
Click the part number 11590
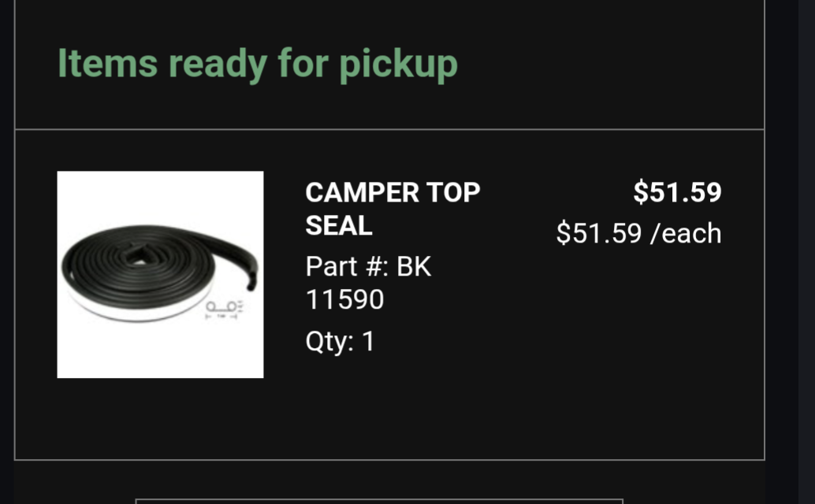coord(344,300)
